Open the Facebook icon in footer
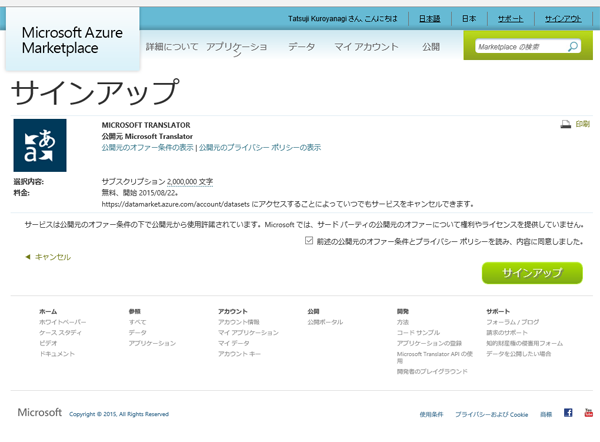 (568, 413)
